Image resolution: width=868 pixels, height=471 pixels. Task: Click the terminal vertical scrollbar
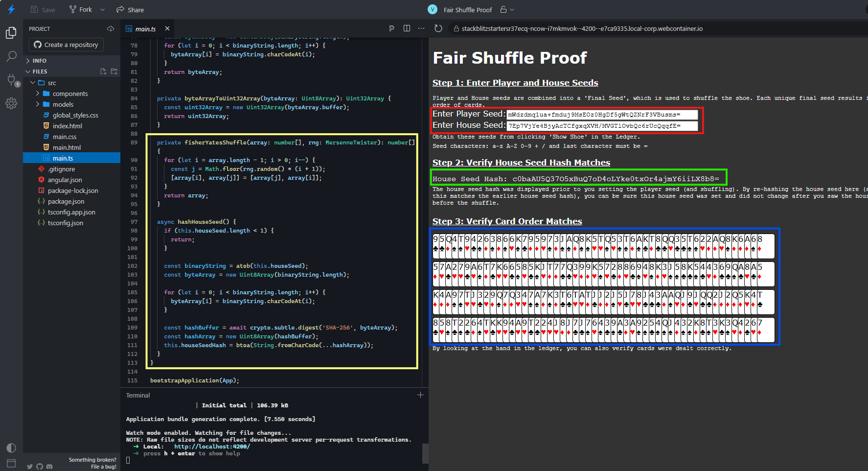425,453
